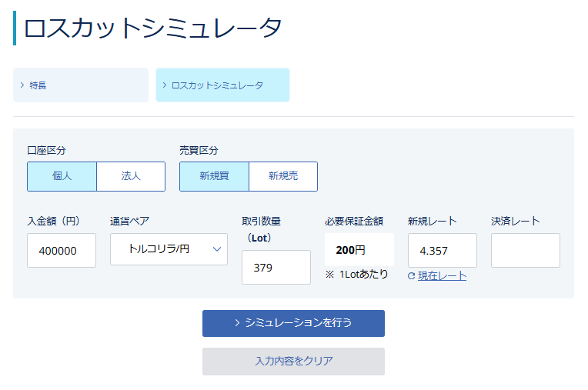Image resolution: width=588 pixels, height=390 pixels.
Task: Switch account type to 法人
Action: (x=131, y=176)
